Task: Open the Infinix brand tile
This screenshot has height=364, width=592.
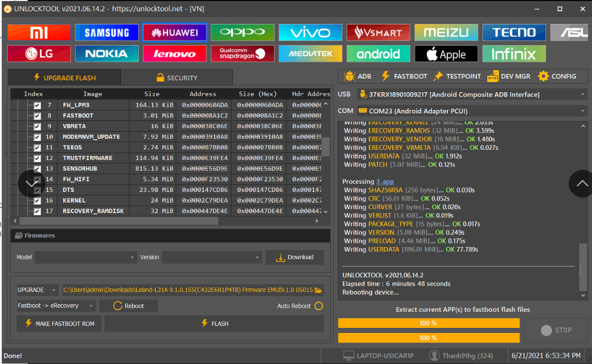Action: (x=514, y=54)
